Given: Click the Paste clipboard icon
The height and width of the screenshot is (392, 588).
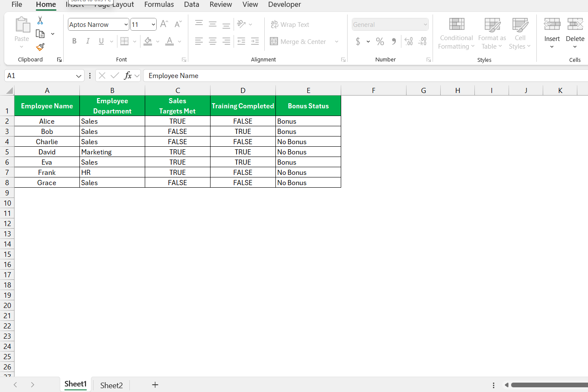Looking at the screenshot, I should click(22, 25).
